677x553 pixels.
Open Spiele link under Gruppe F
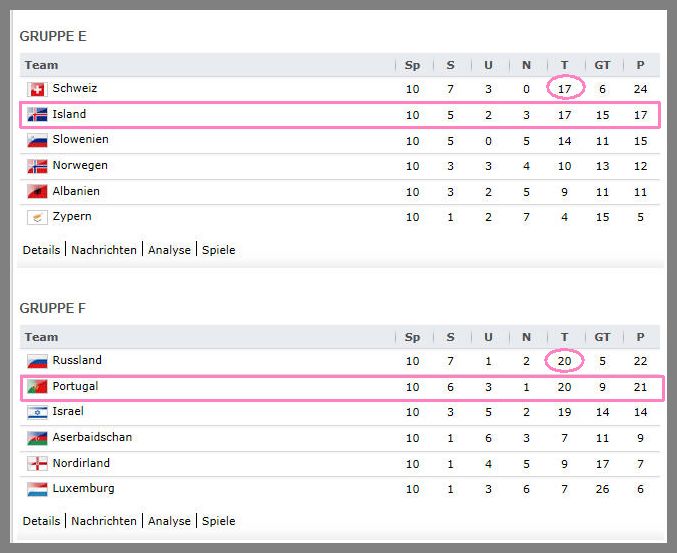[x=218, y=521]
